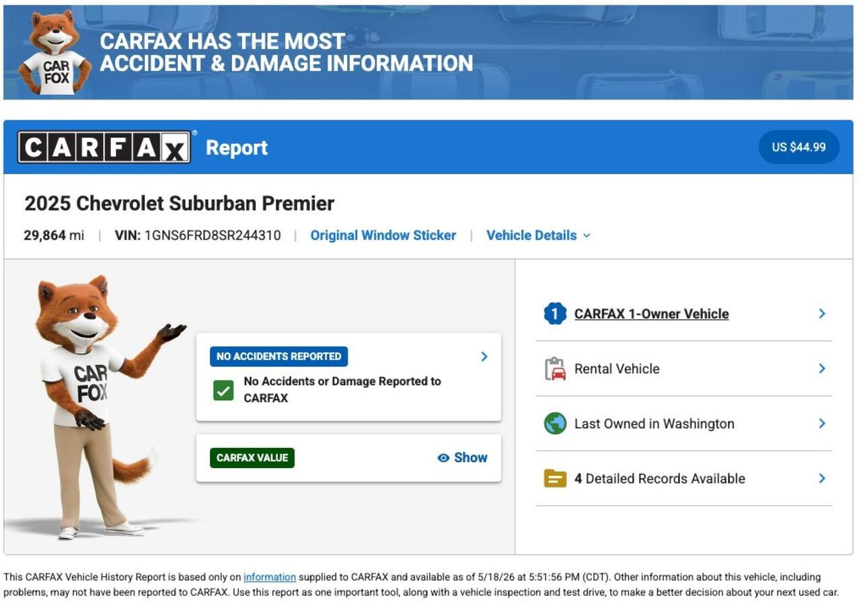Click the green checkmark icon for No Accidents

click(x=223, y=390)
